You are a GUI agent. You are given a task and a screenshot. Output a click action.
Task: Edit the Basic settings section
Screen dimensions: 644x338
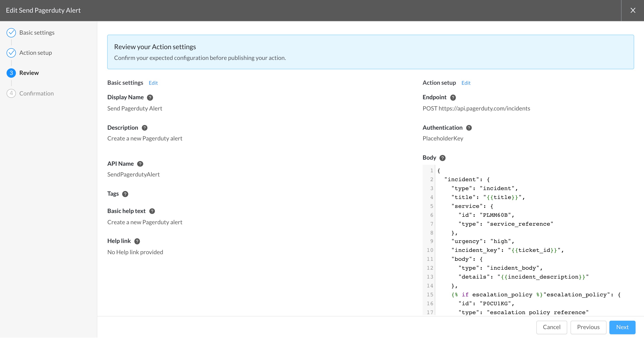[x=153, y=83]
